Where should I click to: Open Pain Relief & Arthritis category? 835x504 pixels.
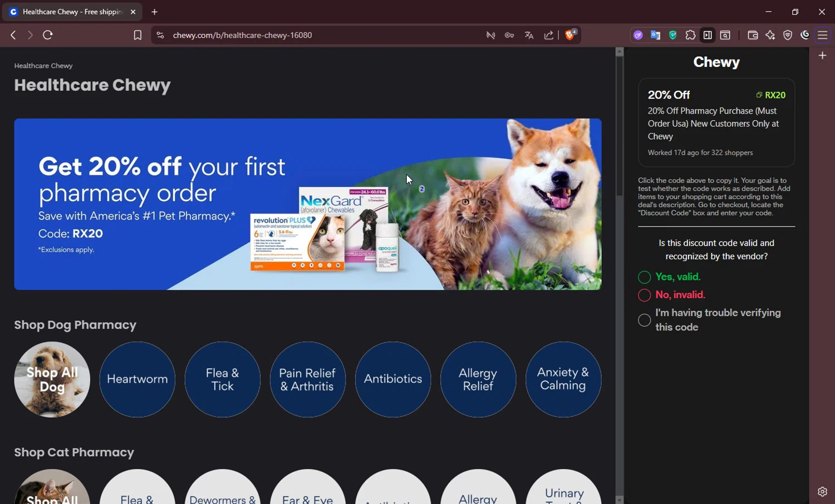pos(307,379)
